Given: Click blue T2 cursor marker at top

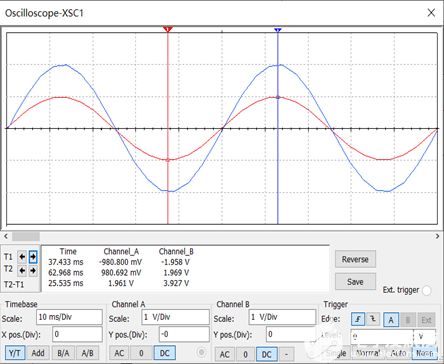Looking at the screenshot, I should pyautogui.click(x=278, y=30).
